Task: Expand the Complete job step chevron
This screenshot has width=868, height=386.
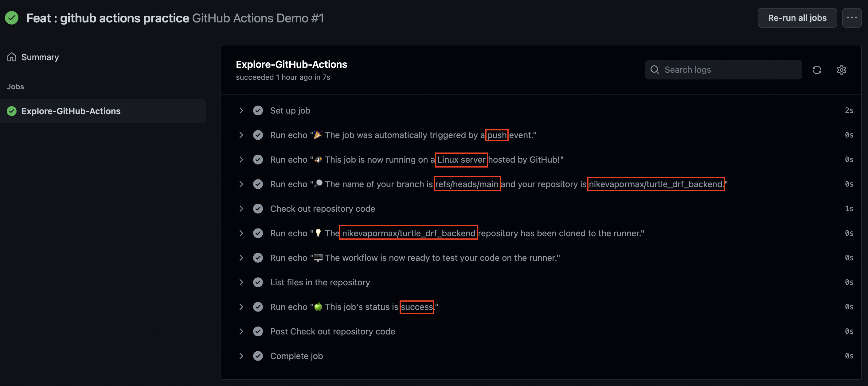Action: (x=241, y=356)
